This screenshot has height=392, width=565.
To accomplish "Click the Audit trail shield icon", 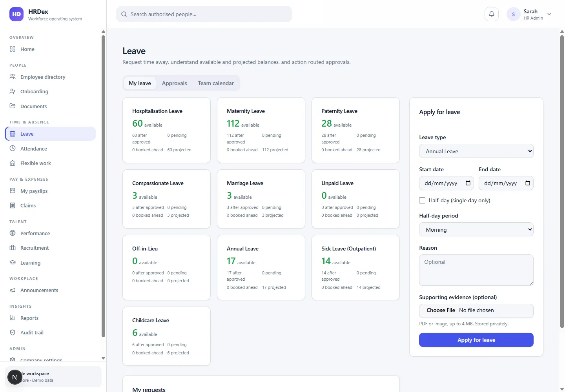I will pyautogui.click(x=13, y=332).
